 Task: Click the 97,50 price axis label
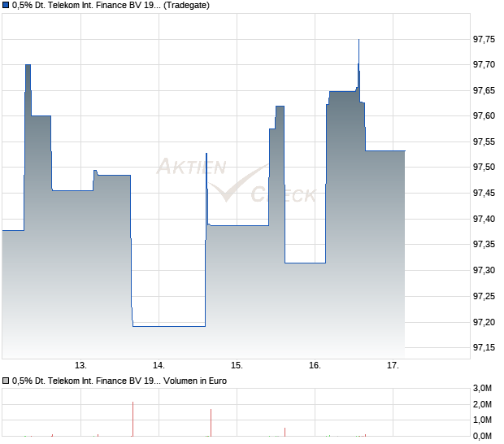tap(484, 167)
